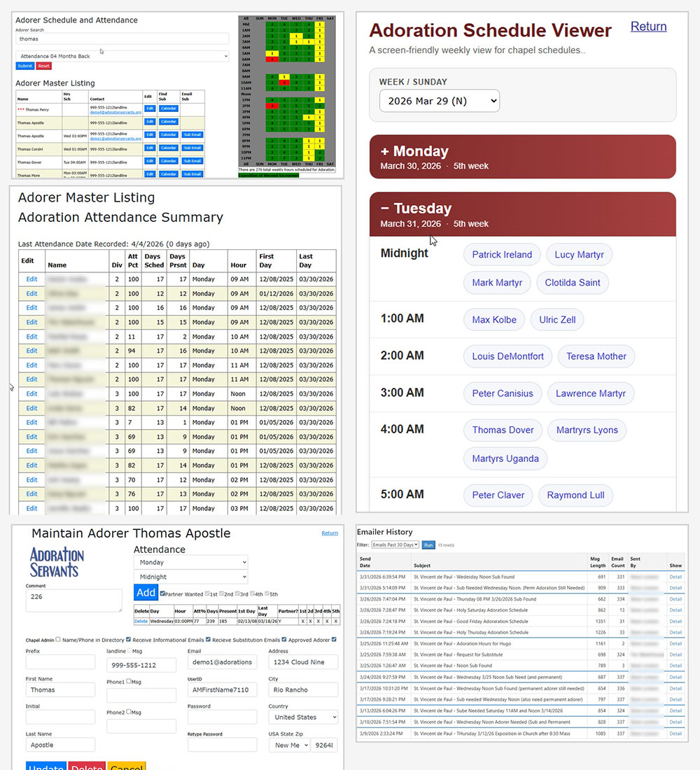
Task: Click the Run button in Emailer History
Action: click(428, 544)
